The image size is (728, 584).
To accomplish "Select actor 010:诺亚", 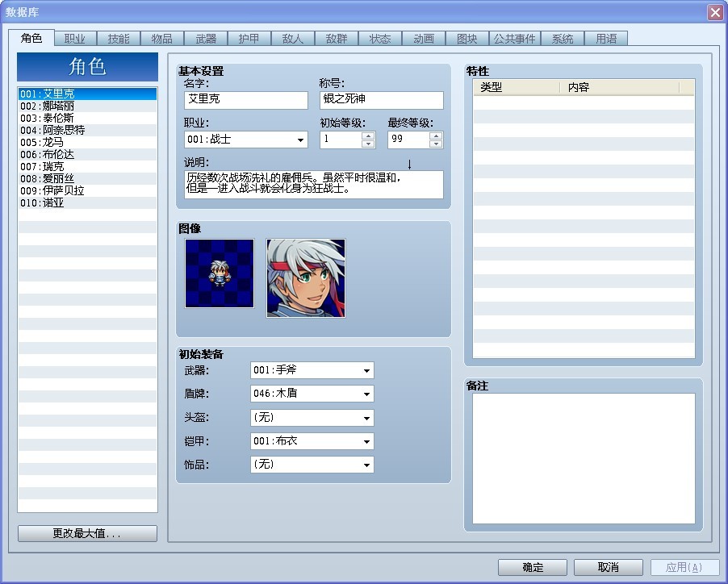I will pyautogui.click(x=88, y=202).
